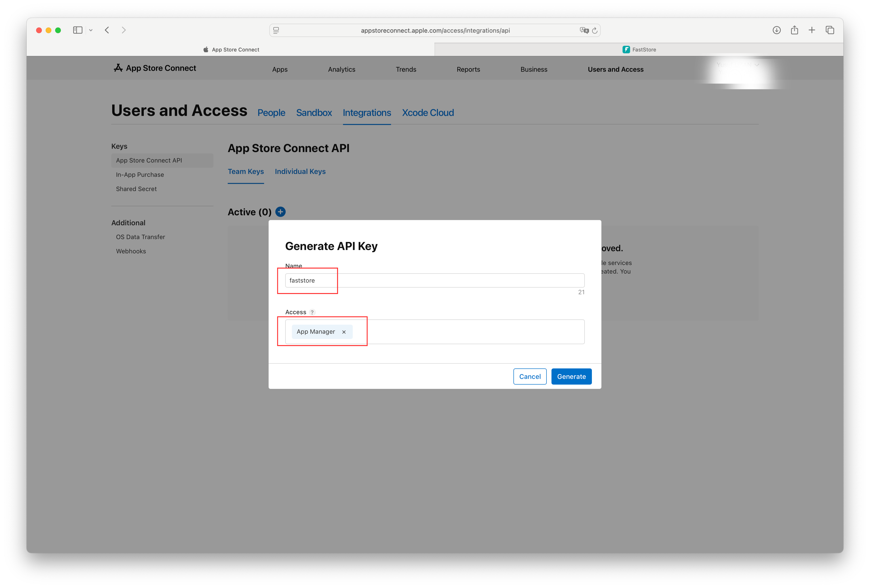Click the blue plus icon next to Active
The image size is (870, 588).
point(280,212)
